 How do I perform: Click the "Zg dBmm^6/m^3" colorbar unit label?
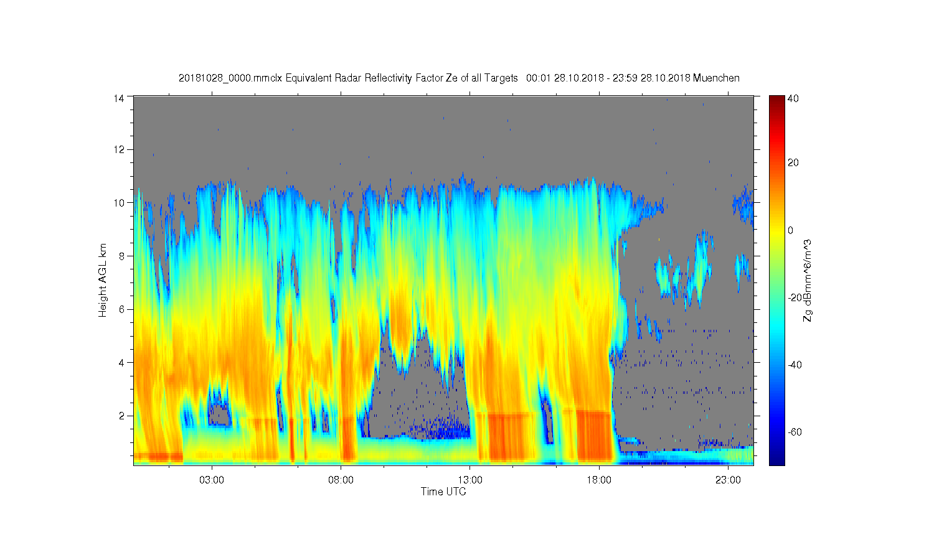(x=808, y=281)
